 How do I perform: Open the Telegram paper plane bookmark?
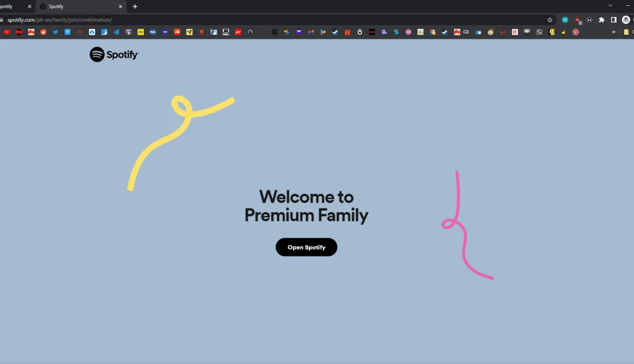pyautogui.click(x=116, y=32)
